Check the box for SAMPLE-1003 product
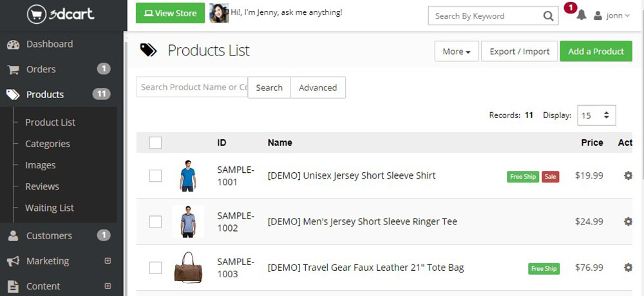This screenshot has height=296, width=644. point(155,268)
